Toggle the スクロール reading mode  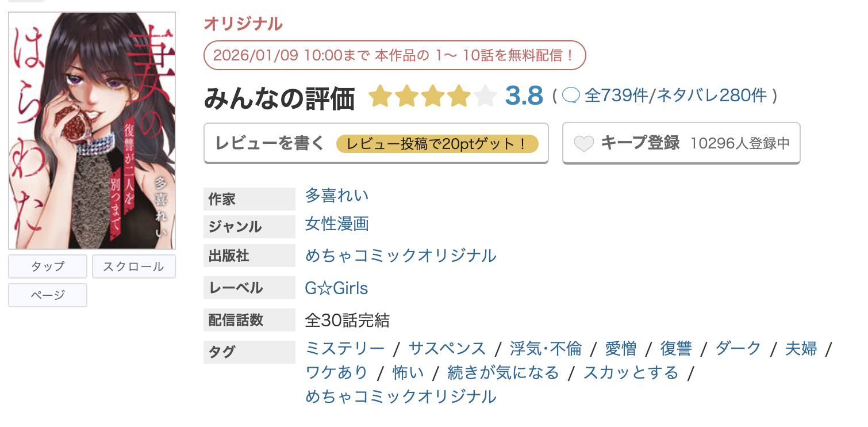133,266
